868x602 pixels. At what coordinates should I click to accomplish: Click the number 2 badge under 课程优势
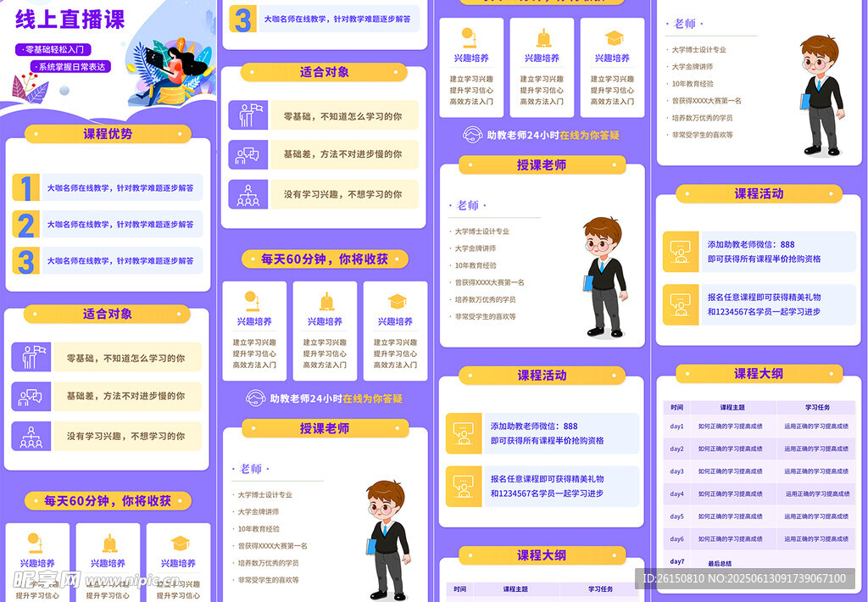point(26,225)
